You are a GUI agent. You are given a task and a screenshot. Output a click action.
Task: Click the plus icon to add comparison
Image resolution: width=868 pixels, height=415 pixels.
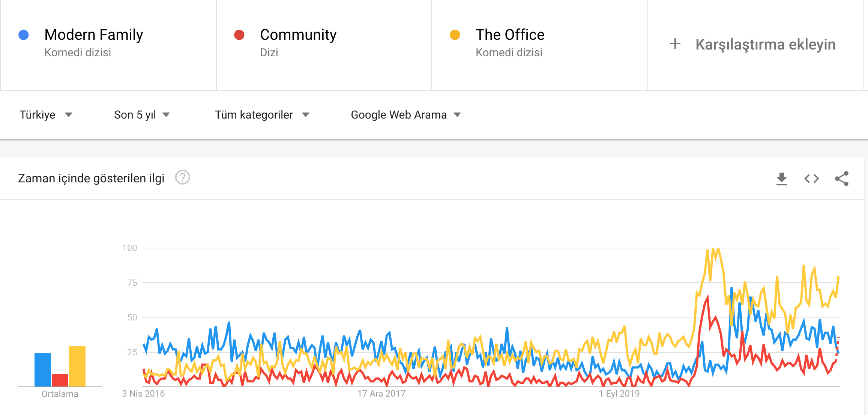(x=675, y=44)
